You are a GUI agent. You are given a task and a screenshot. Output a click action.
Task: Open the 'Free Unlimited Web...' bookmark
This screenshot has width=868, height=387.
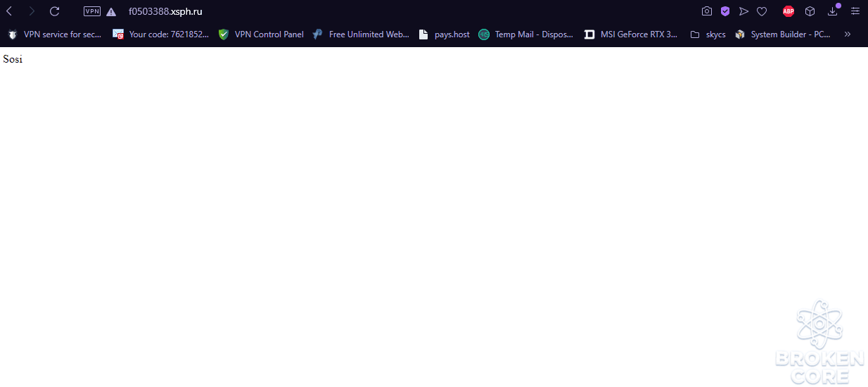pyautogui.click(x=361, y=34)
